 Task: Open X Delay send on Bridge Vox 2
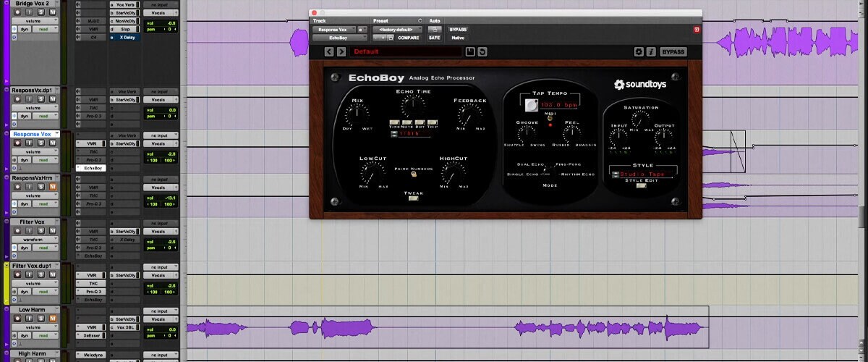coord(125,38)
